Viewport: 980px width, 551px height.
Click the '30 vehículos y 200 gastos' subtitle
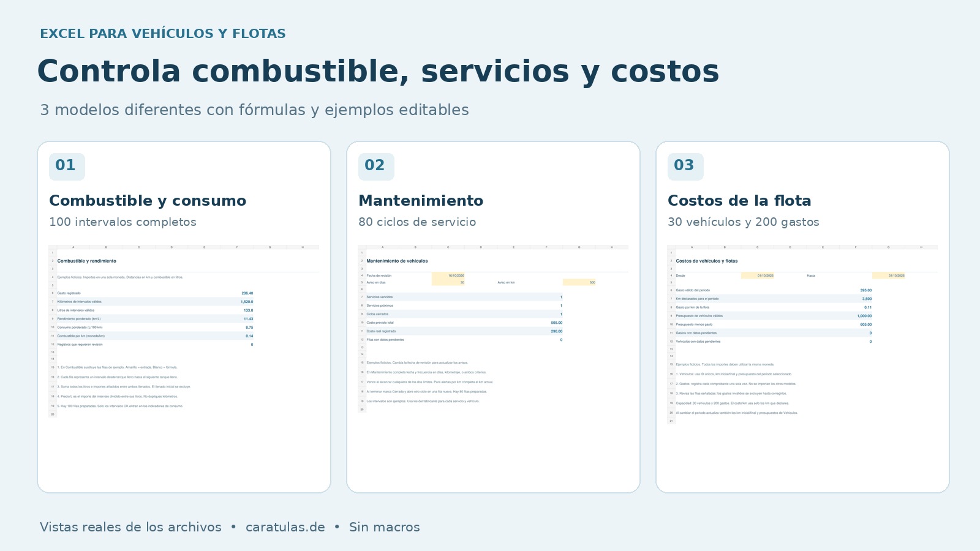(x=744, y=222)
